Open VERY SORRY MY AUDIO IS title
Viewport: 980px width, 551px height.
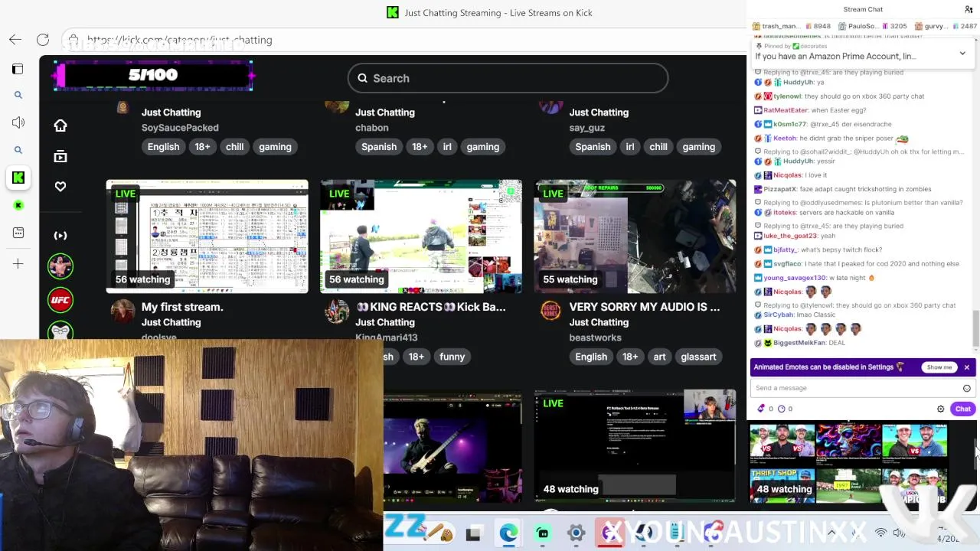coord(645,307)
